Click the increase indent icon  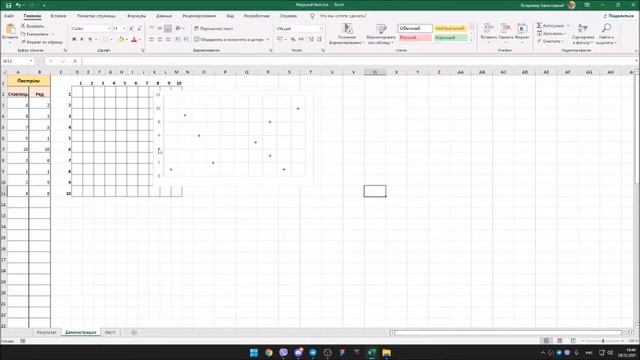point(186,40)
